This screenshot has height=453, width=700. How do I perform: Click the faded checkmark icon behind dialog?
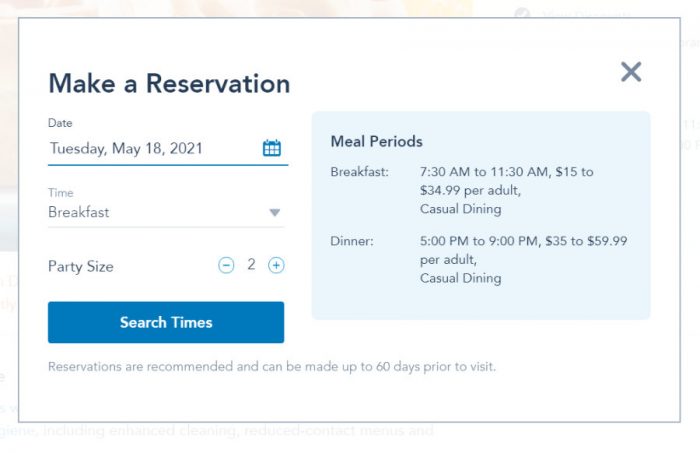coord(522,14)
